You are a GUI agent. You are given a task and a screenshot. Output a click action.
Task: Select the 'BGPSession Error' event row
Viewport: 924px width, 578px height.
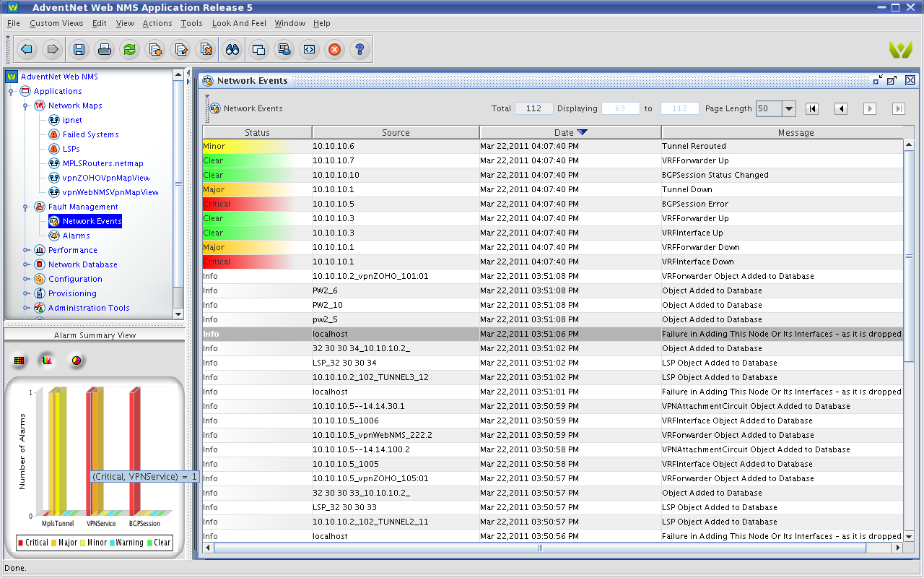(x=553, y=204)
